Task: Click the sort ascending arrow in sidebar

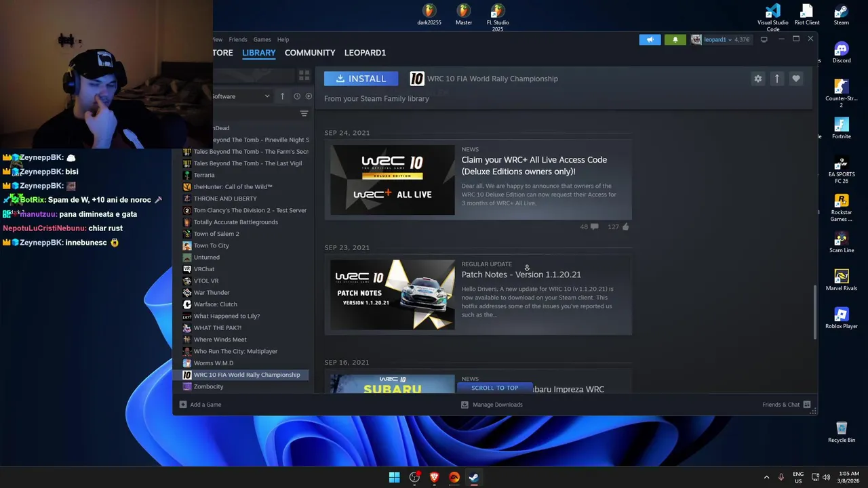Action: click(282, 96)
